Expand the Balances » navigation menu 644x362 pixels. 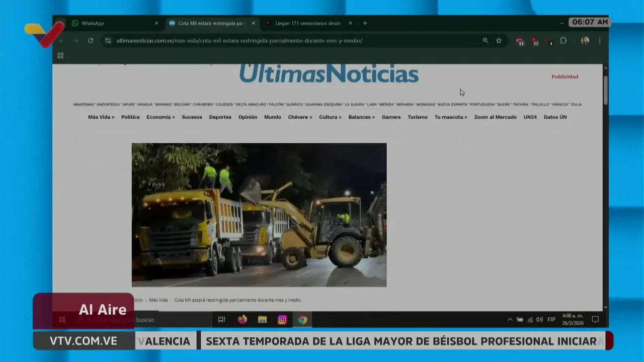[361, 117]
